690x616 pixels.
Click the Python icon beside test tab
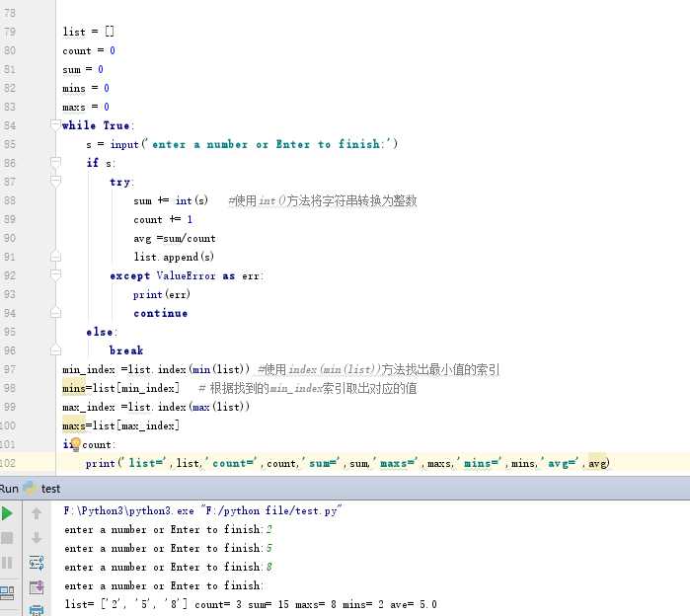point(30,489)
